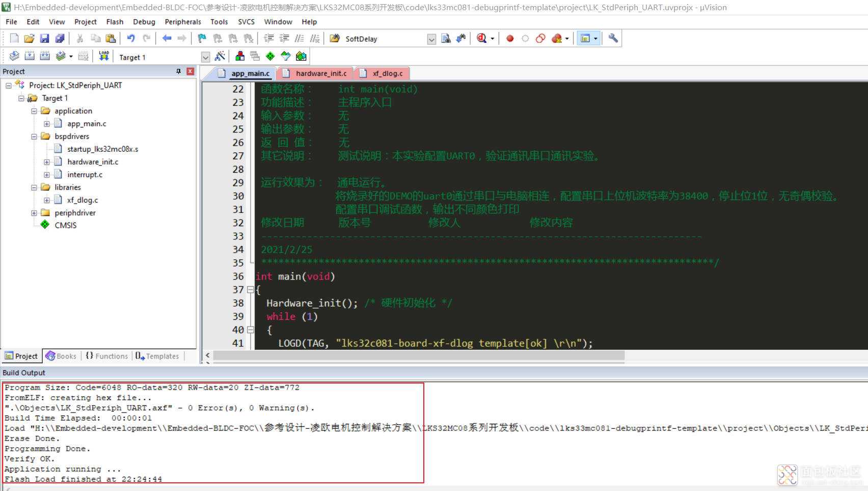Translate the current file
Image resolution: width=868 pixels, height=491 pixels.
14,56
